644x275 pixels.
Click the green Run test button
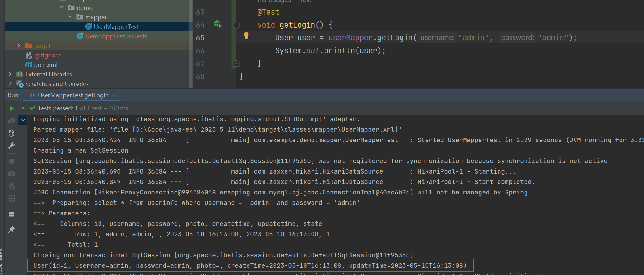pyautogui.click(x=11, y=108)
